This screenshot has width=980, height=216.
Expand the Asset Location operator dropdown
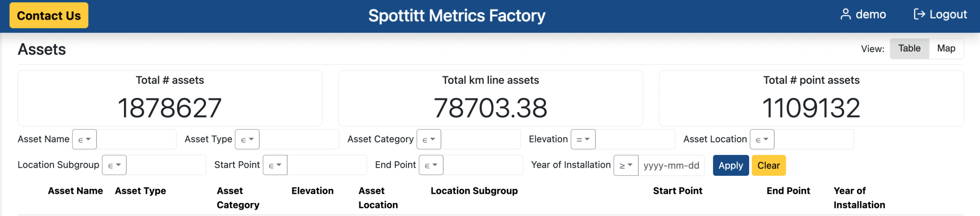point(762,139)
